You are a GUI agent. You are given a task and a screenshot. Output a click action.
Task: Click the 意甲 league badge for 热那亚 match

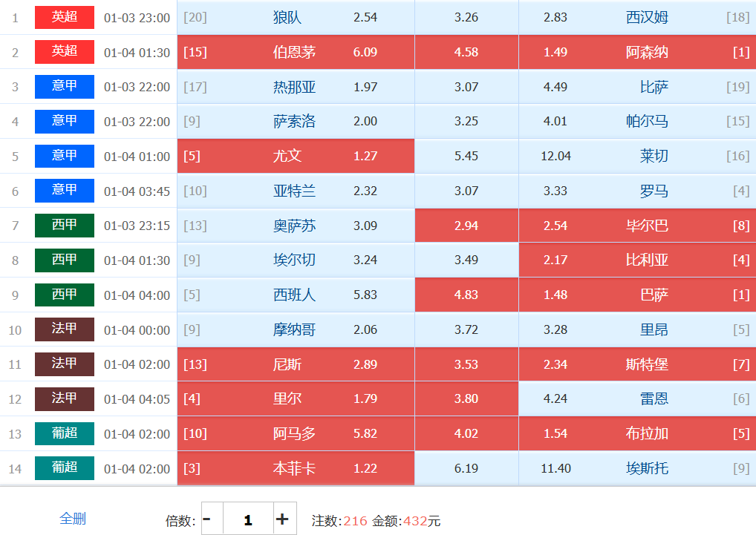point(65,87)
